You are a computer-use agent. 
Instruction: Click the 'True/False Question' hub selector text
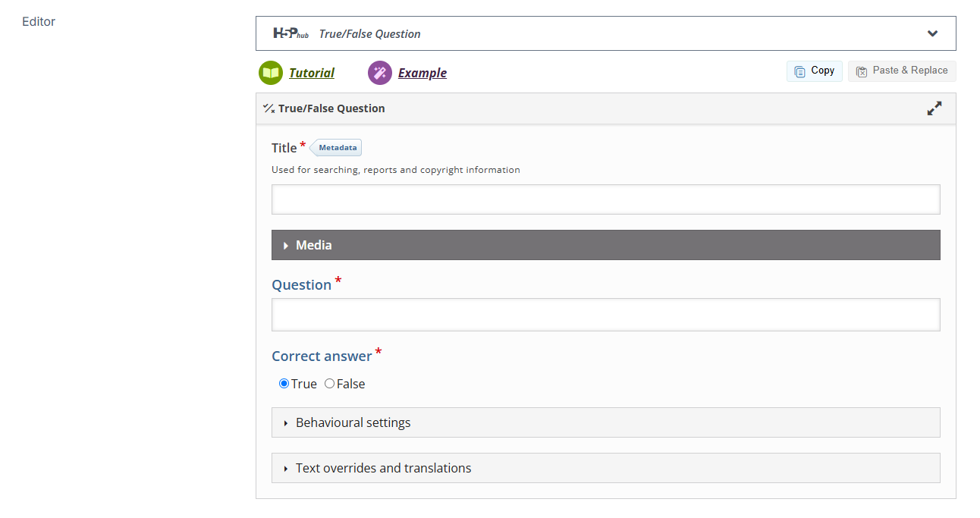(369, 33)
